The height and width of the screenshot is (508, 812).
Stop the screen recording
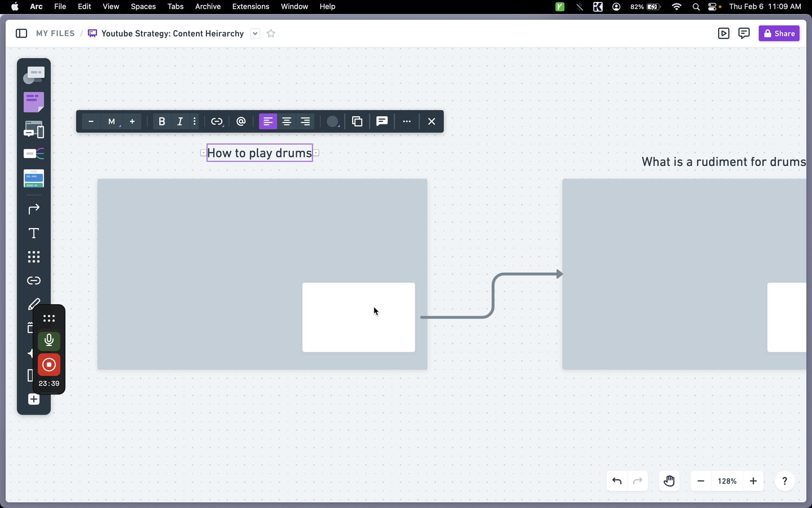pos(49,365)
